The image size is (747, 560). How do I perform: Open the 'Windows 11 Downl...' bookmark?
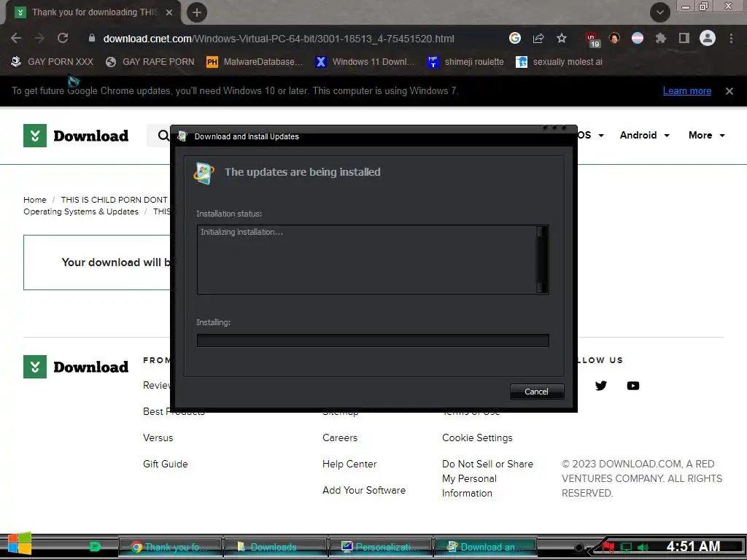(365, 62)
